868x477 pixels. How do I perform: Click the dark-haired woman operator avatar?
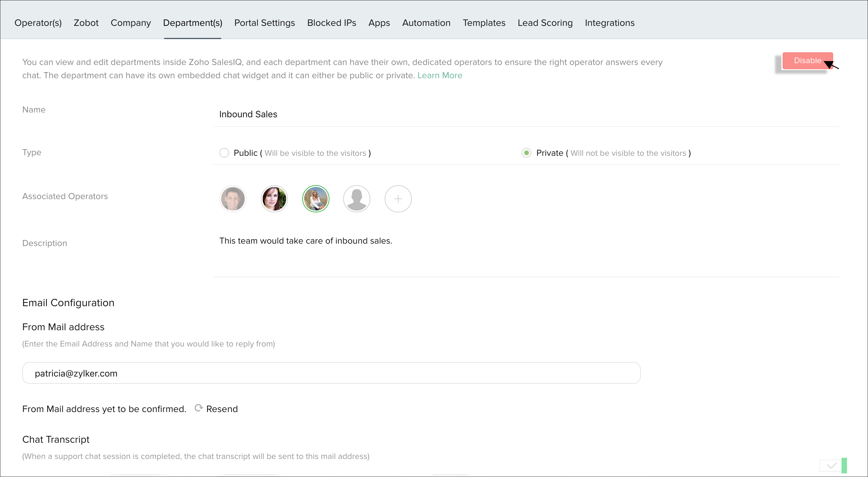[x=274, y=199]
